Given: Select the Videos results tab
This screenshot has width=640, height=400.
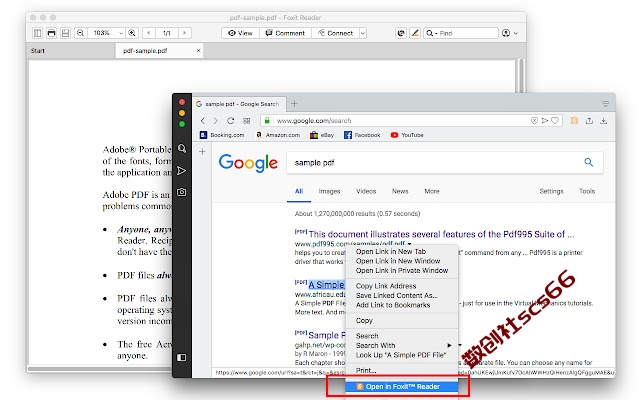Looking at the screenshot, I should click(366, 191).
